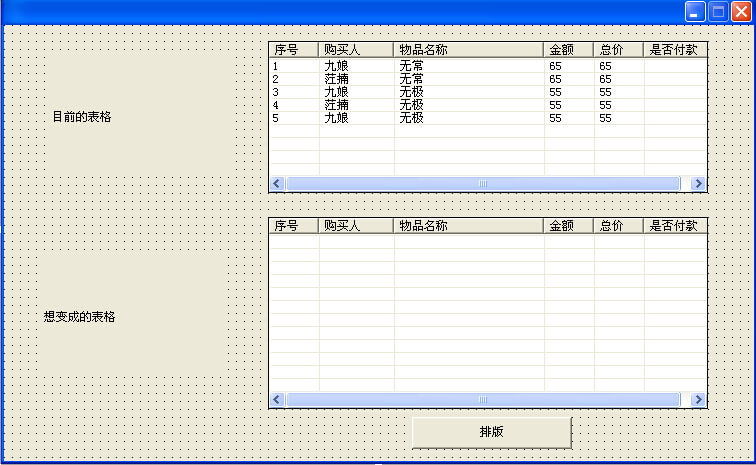Click item name 无极 in row 4
This screenshot has width=756, height=465.
411,105
